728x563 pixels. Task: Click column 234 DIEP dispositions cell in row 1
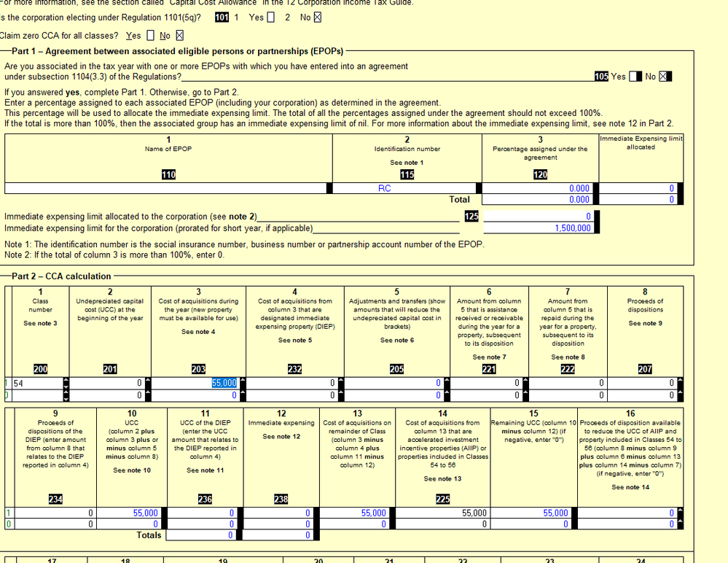(55, 513)
